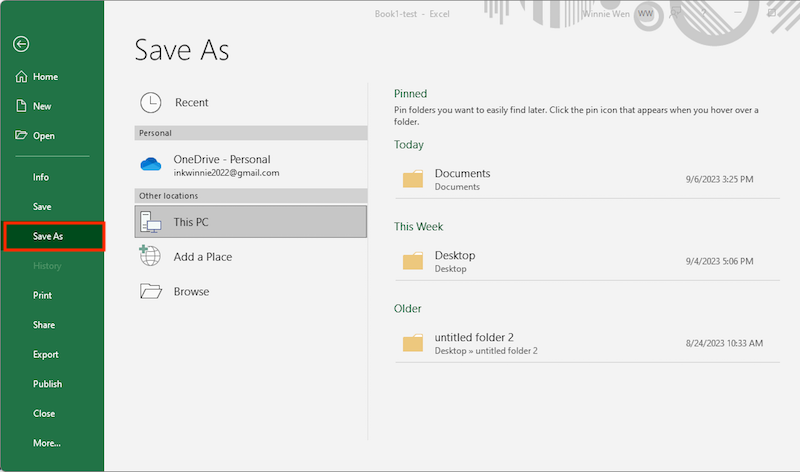This screenshot has height=472, width=800.
Task: Click the Desktop » untitled folder 2 path
Action: click(486, 351)
